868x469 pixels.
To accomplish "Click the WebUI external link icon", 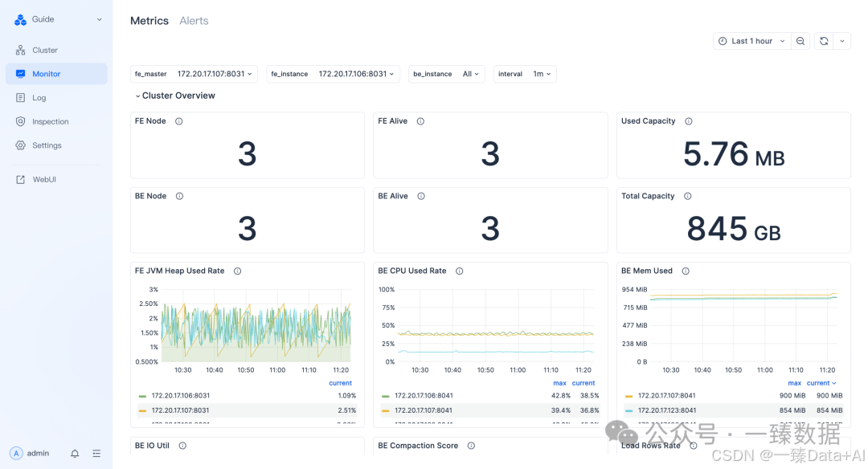I will [20, 180].
